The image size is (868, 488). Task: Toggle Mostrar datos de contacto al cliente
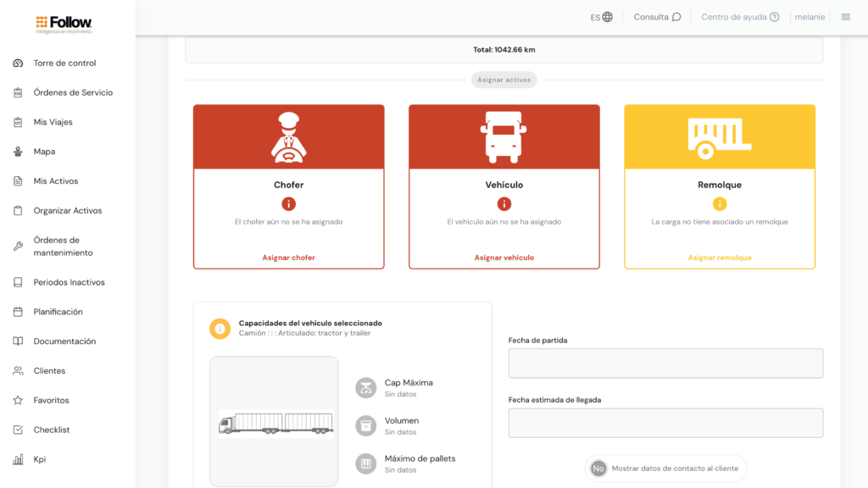(x=599, y=469)
